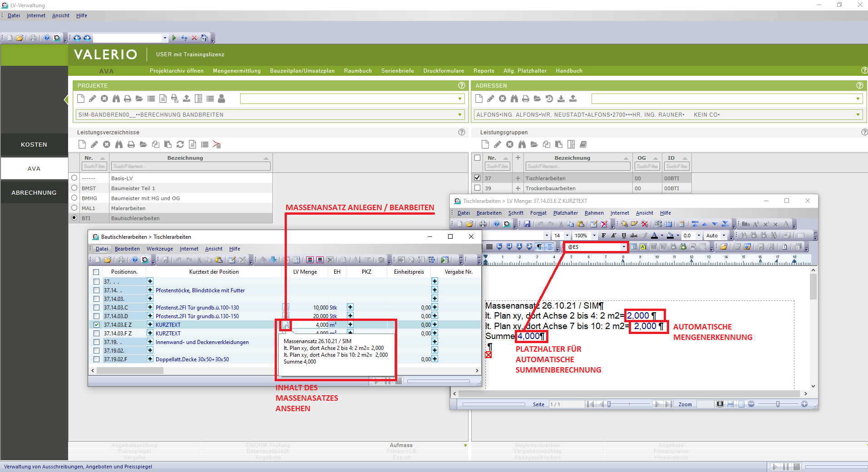Click the delete icon in Projekte toolbar
Image resolution: width=868 pixels, height=472 pixels.
pyautogui.click(x=104, y=98)
